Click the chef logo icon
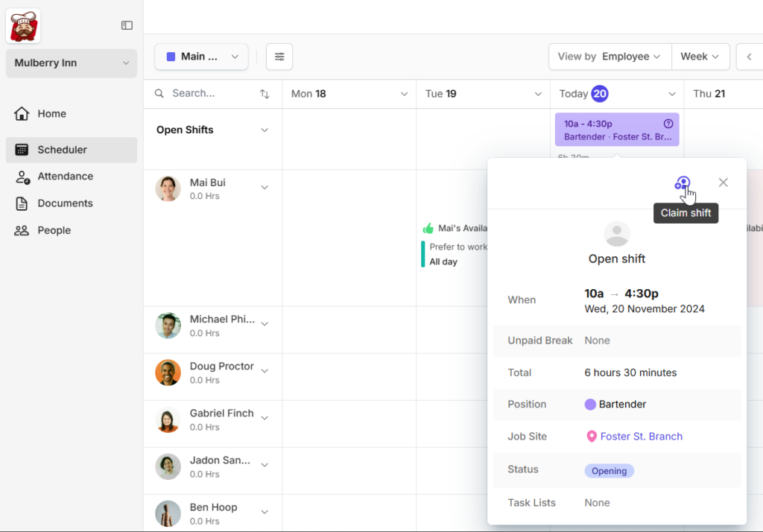The image size is (763, 532). point(23,26)
